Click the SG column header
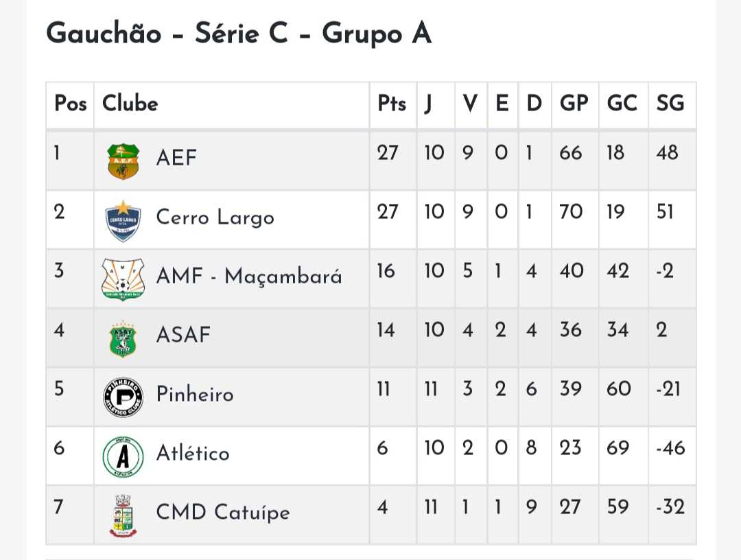 pyautogui.click(x=670, y=104)
